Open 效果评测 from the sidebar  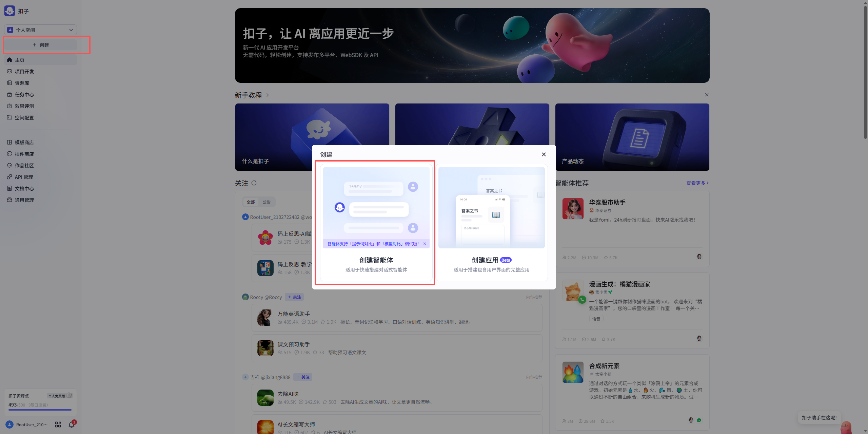point(25,106)
